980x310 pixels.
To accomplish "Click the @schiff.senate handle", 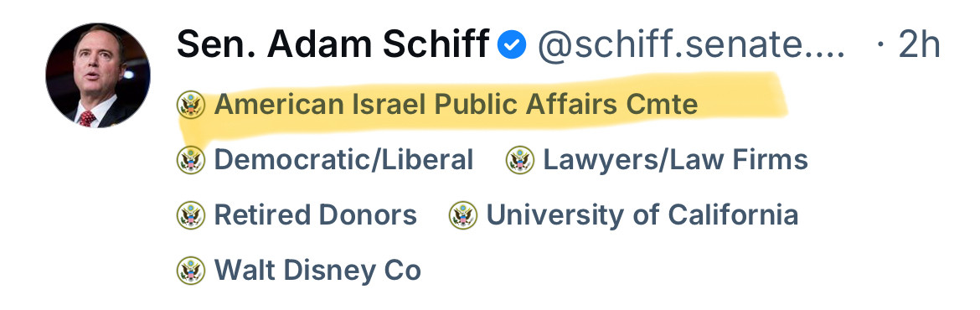I will (691, 46).
